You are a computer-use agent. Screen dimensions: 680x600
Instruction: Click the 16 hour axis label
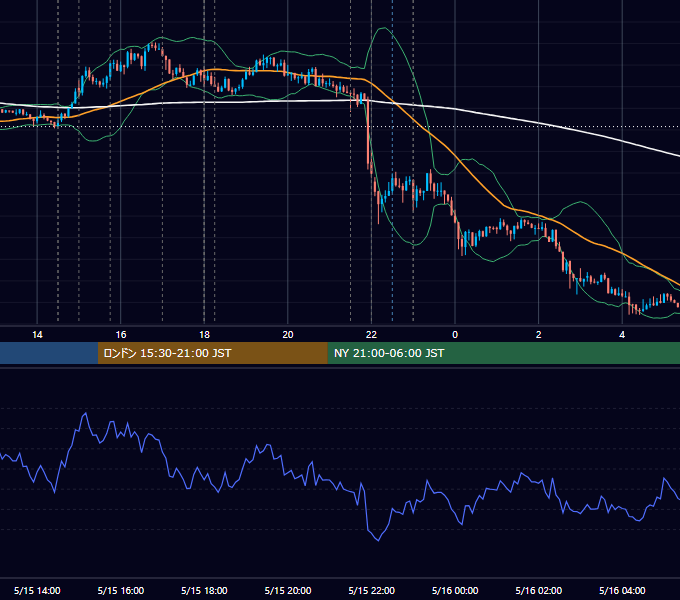tap(121, 335)
